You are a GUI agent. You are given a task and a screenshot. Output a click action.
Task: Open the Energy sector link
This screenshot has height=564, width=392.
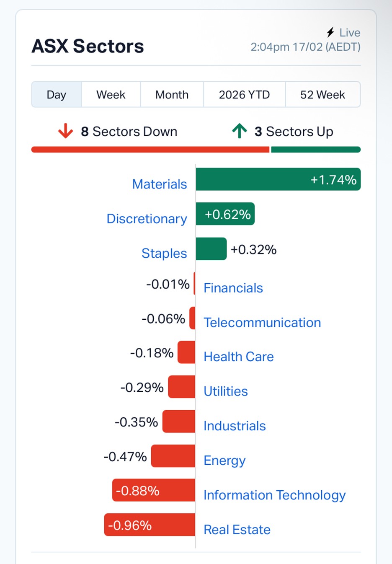[x=224, y=461]
